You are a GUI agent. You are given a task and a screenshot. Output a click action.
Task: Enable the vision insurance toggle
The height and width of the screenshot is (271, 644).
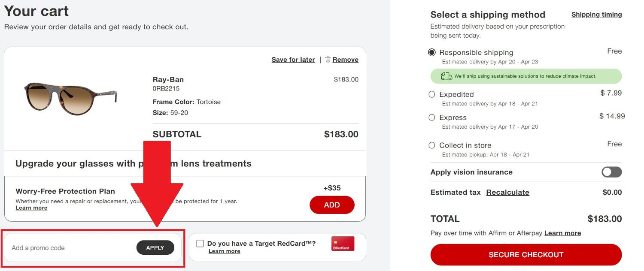611,172
